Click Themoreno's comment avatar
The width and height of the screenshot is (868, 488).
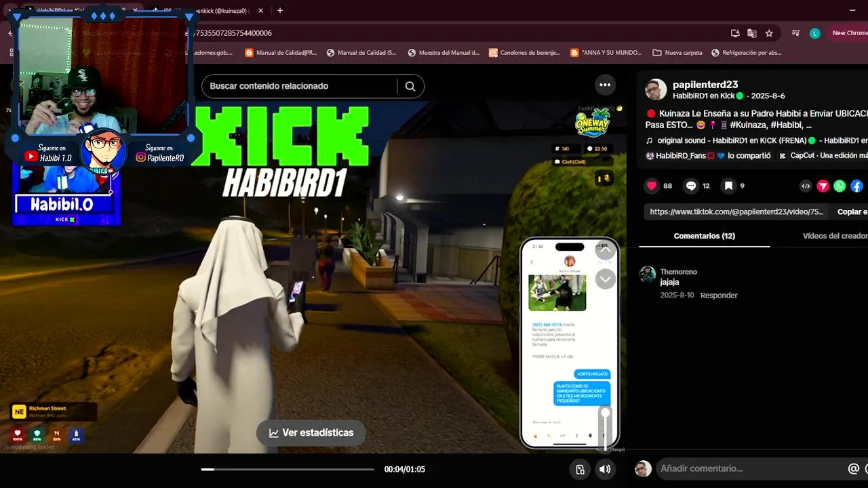tap(648, 274)
